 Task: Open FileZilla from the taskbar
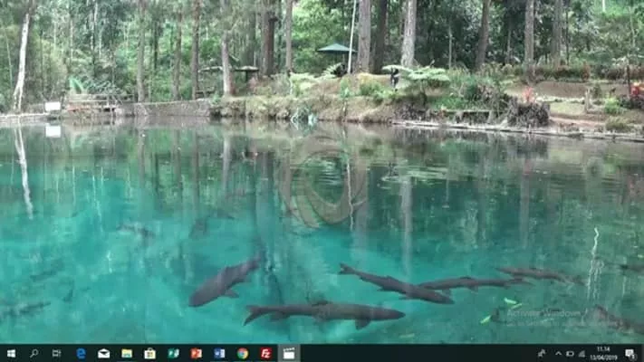pos(265,353)
